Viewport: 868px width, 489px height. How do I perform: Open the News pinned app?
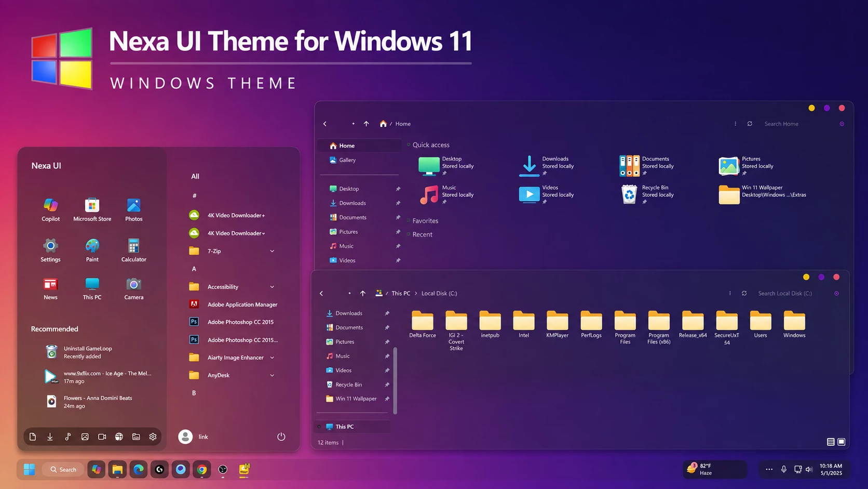[50, 288]
